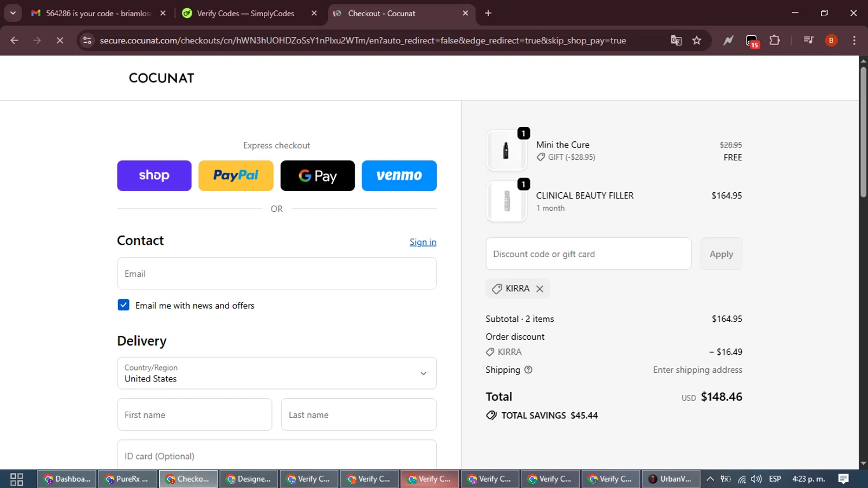Open Windows Task View icon in taskbar

pos(17,479)
